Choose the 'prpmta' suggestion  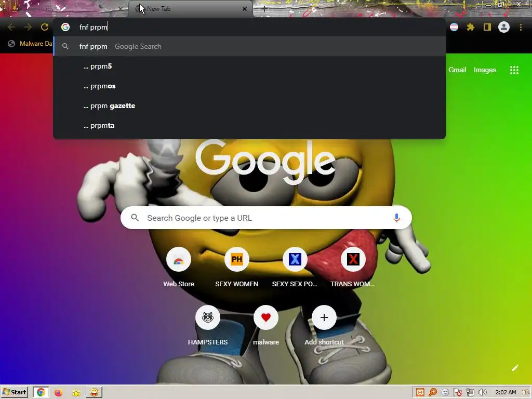click(x=249, y=126)
